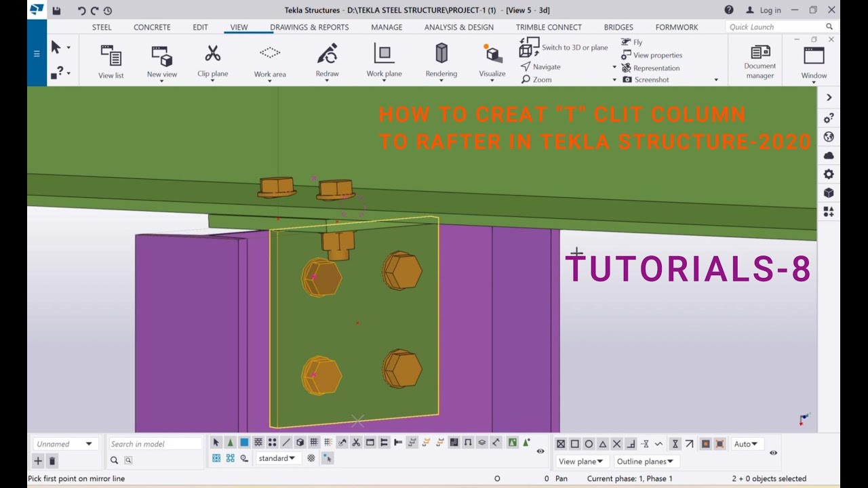The height and width of the screenshot is (488, 868).
Task: Open the Unnamed filter dropdown
Action: 64,444
